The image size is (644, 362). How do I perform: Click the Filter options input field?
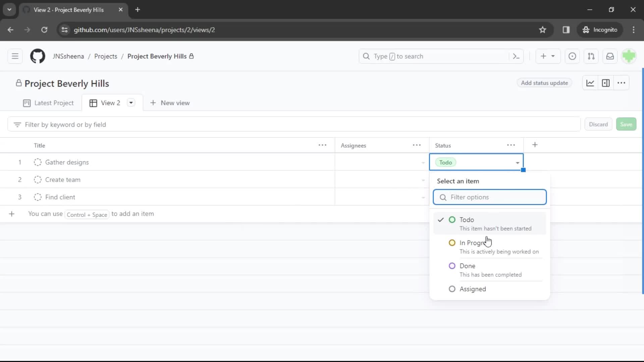(490, 197)
